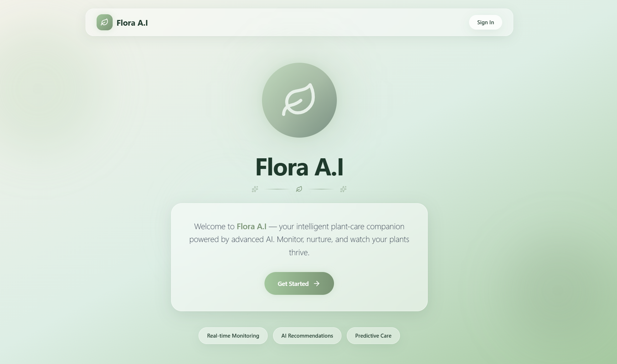
Task: Click "powered by advanced AI" text in card
Action: pyautogui.click(x=231, y=240)
